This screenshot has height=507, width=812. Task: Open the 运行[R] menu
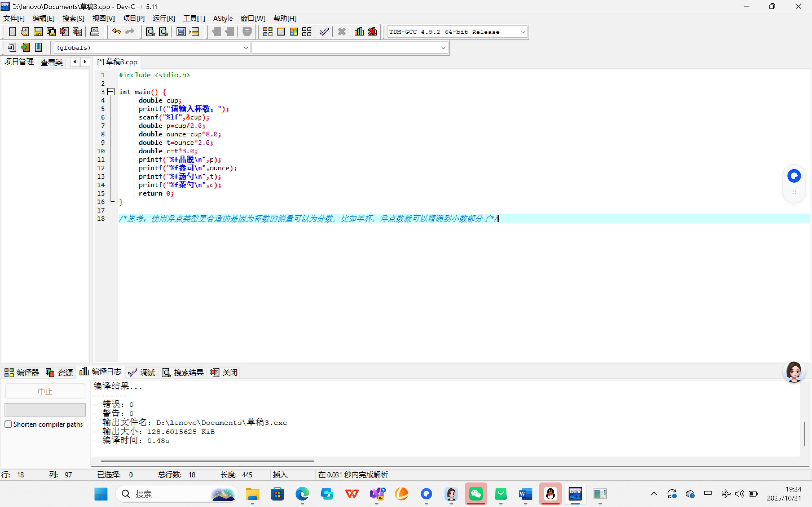click(164, 18)
